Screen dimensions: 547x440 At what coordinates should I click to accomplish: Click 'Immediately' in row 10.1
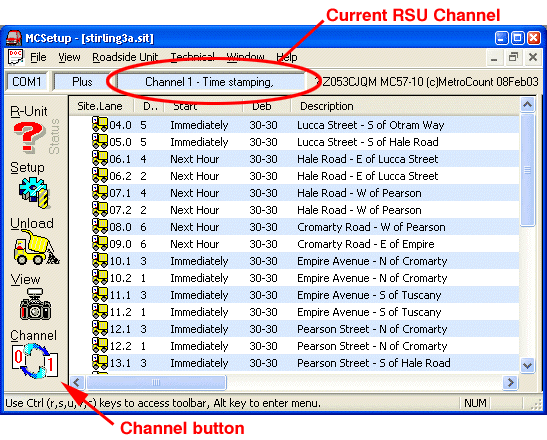(199, 261)
